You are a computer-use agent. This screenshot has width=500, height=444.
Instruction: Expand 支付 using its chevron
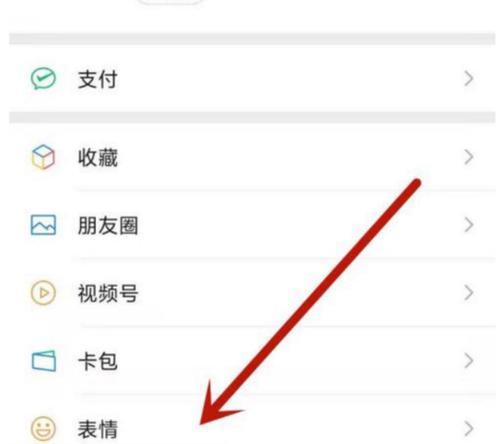[469, 79]
